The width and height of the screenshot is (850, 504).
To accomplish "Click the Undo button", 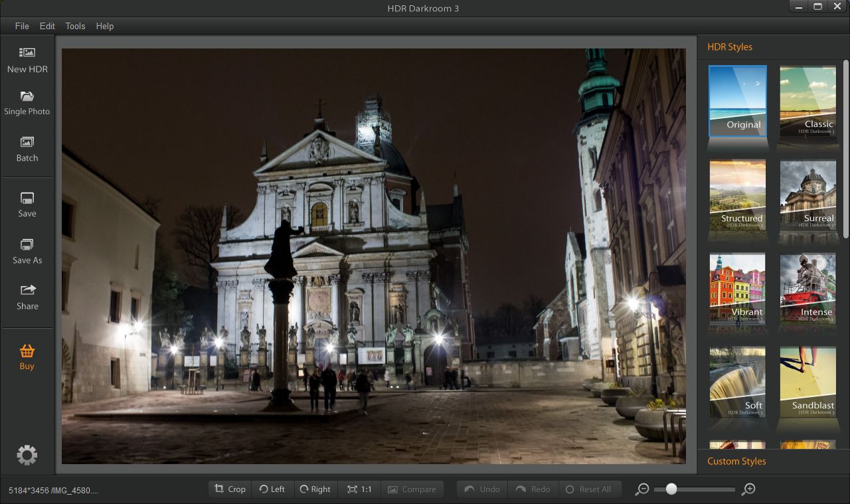I will point(481,489).
